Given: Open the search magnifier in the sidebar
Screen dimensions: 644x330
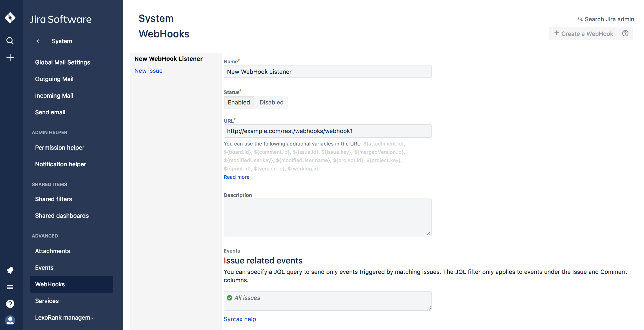Looking at the screenshot, I should tap(10, 41).
